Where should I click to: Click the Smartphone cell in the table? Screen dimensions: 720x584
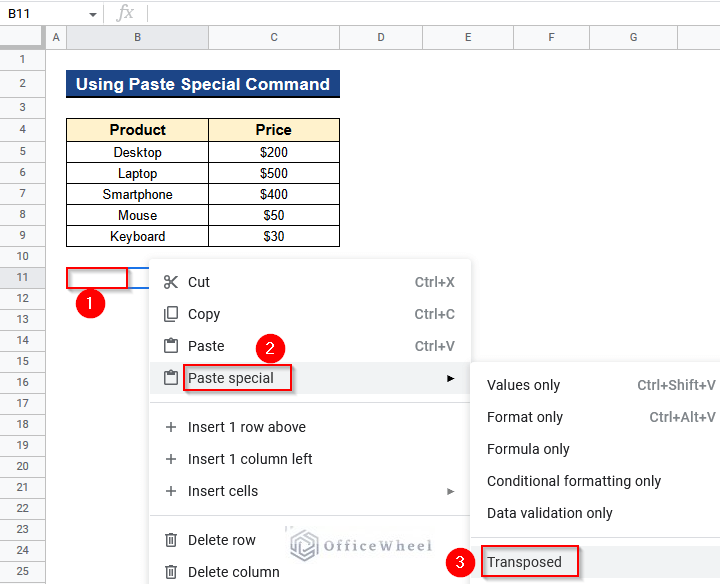[137, 194]
